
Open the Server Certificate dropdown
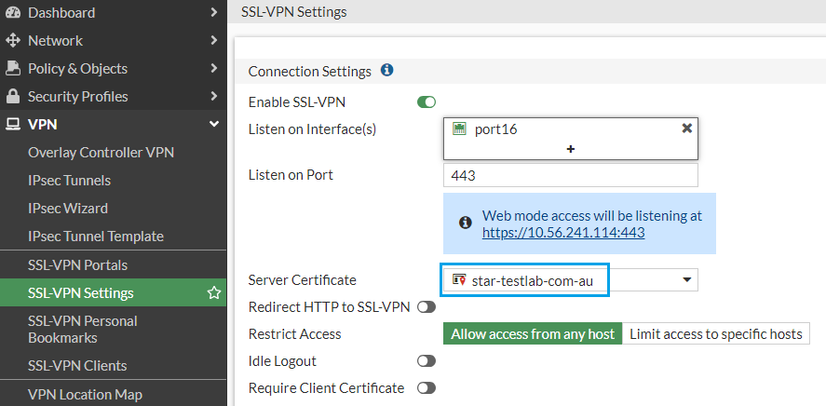click(x=687, y=280)
